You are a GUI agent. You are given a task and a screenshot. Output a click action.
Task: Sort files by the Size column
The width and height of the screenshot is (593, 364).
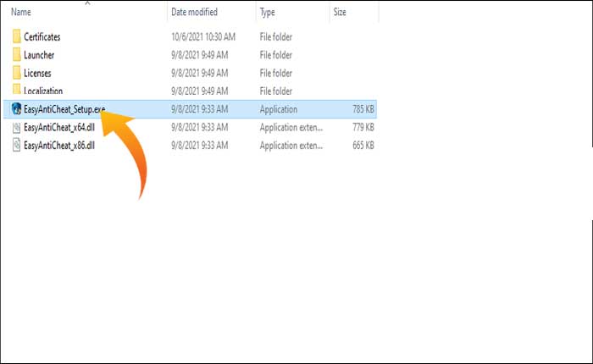(x=340, y=12)
